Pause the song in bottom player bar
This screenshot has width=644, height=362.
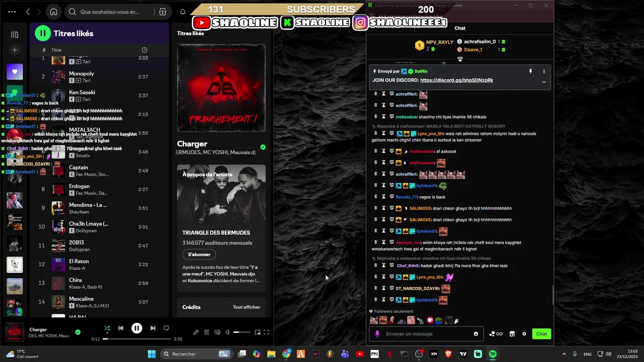tap(136, 328)
